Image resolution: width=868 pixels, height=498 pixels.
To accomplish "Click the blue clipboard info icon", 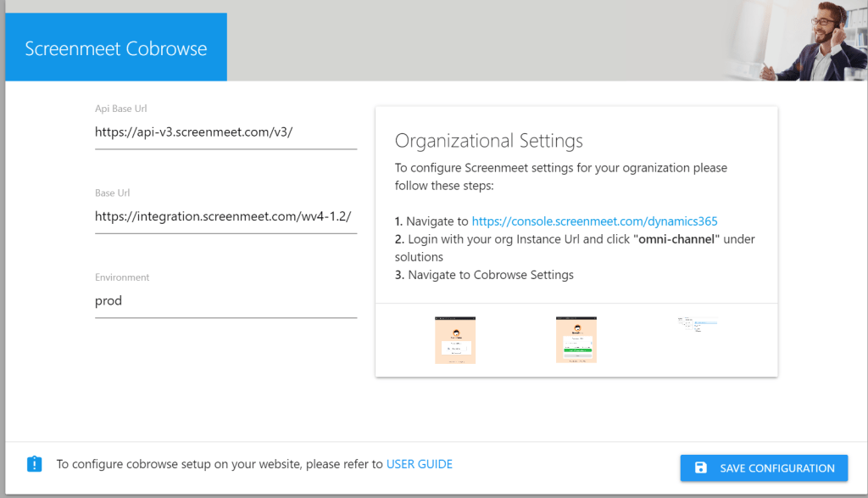I will [34, 464].
